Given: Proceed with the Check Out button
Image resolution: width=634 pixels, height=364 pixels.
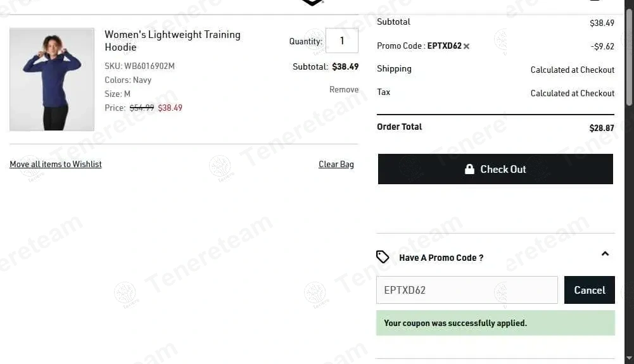Looking at the screenshot, I should (495, 169).
